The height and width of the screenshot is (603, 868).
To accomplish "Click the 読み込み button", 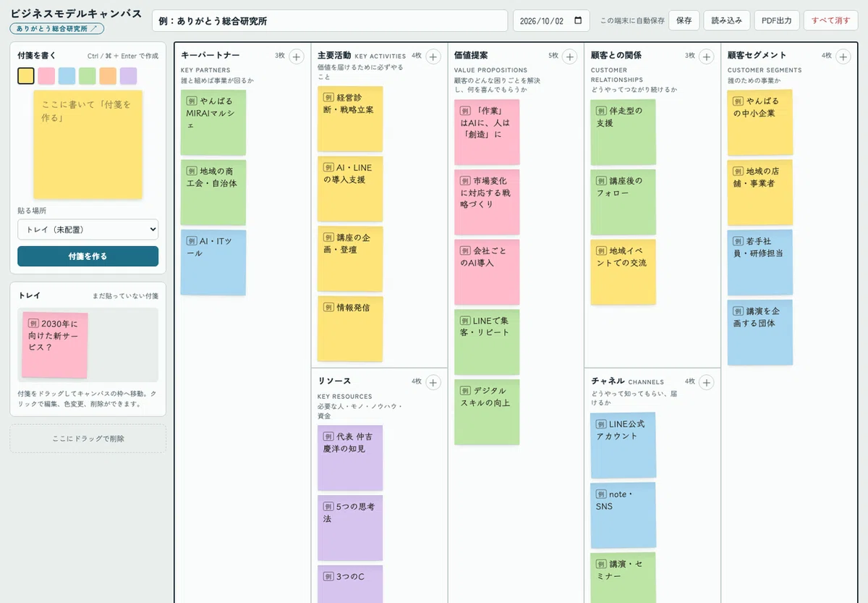I will (x=726, y=21).
